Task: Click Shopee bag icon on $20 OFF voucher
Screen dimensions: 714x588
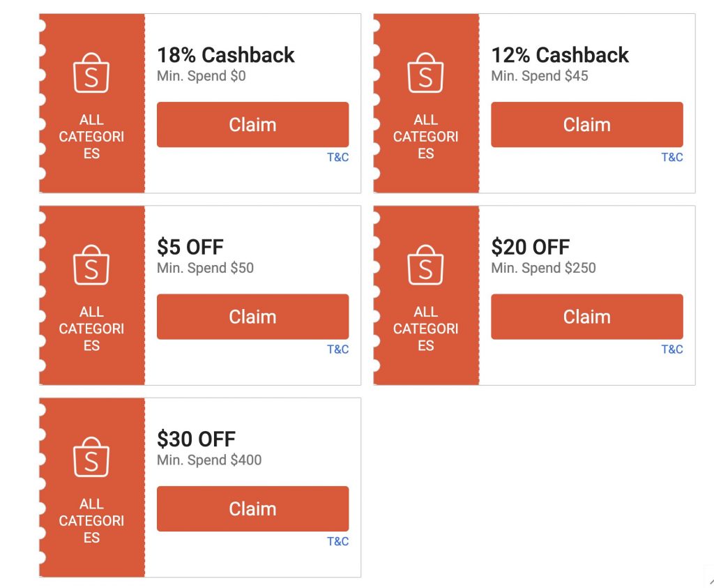Action: pos(425,265)
